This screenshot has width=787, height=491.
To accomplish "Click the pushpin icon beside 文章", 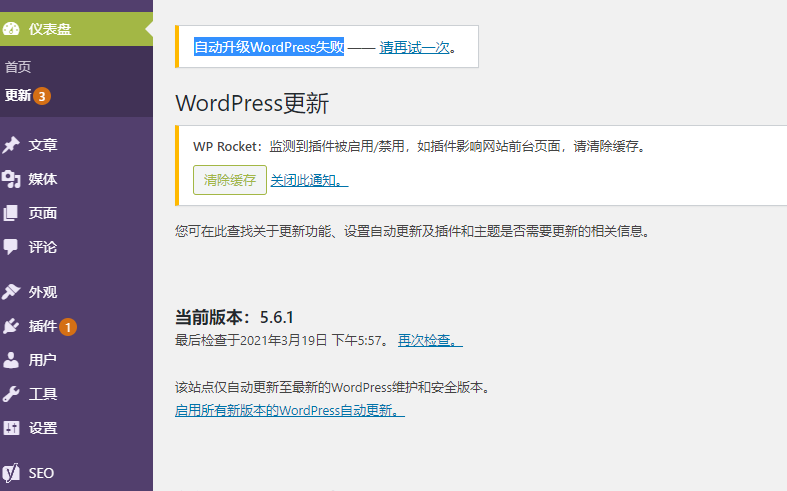I will click(x=11, y=145).
